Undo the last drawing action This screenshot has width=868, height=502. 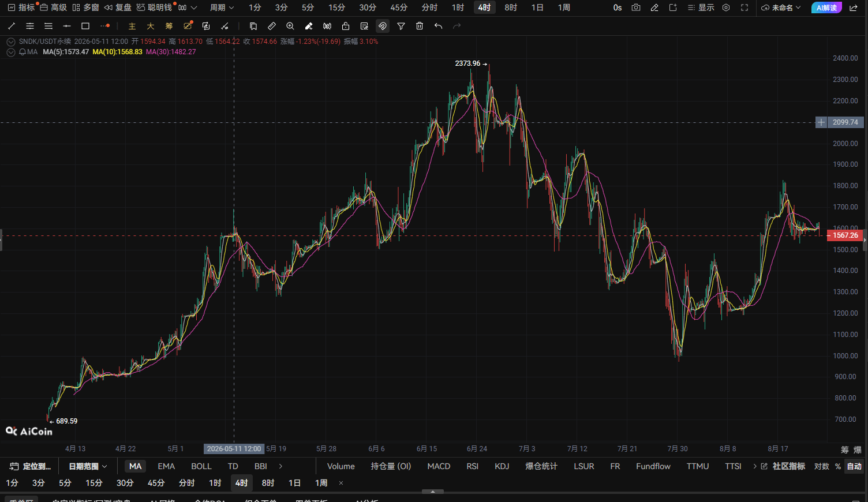pyautogui.click(x=438, y=26)
